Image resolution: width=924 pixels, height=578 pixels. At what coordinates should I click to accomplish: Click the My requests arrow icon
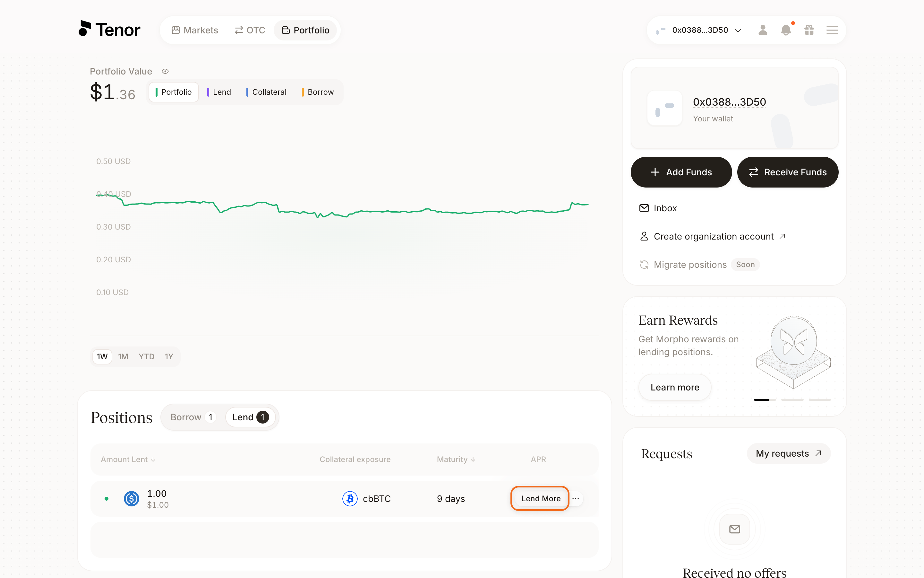818,453
